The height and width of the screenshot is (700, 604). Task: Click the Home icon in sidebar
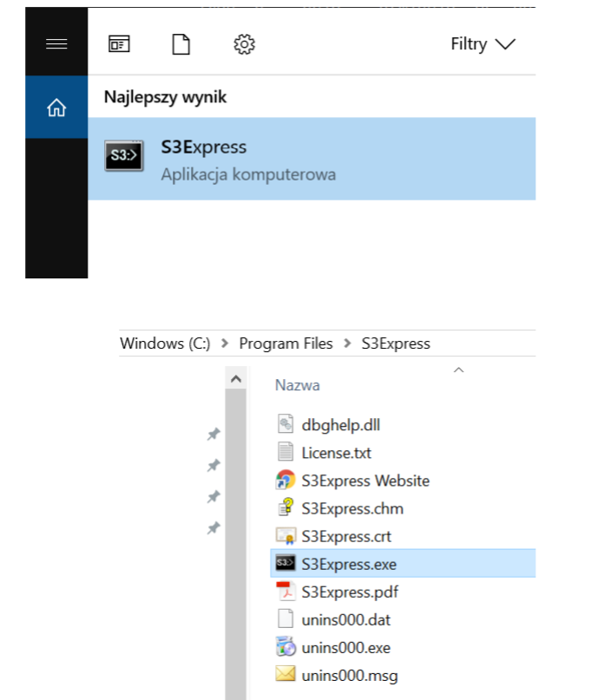click(56, 108)
